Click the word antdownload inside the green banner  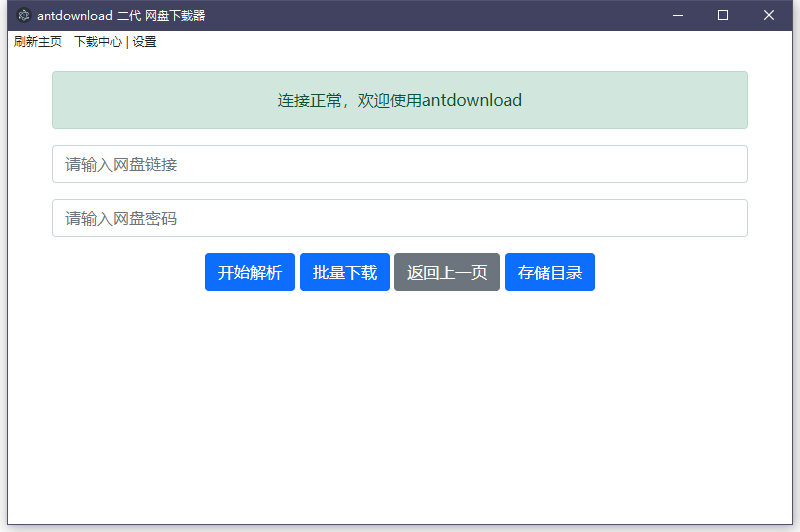point(472,100)
